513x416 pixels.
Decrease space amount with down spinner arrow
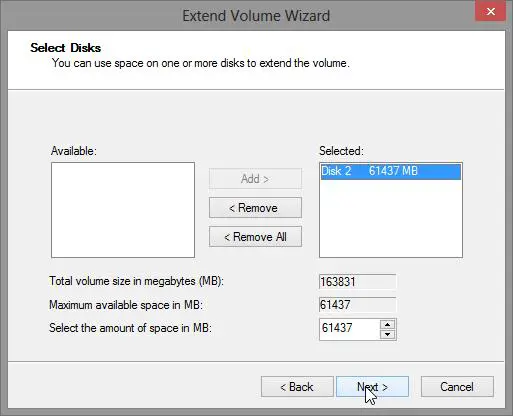387,334
